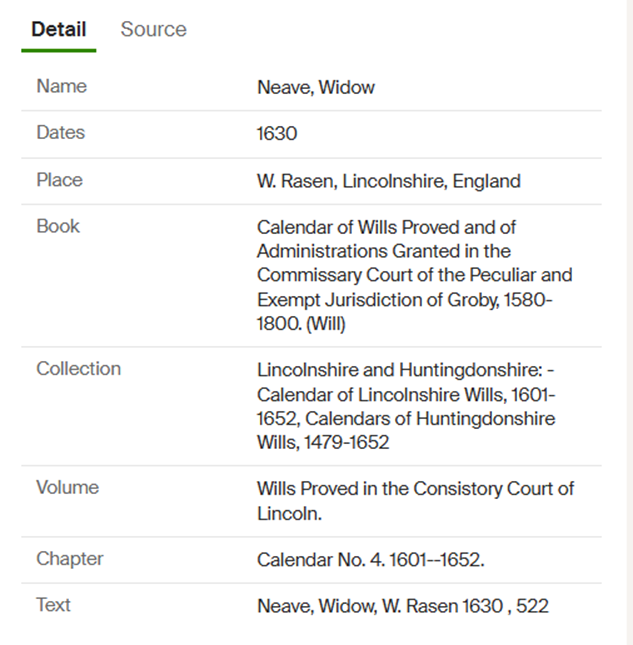633x645 pixels.
Task: Click the Place field label
Action: (60, 180)
